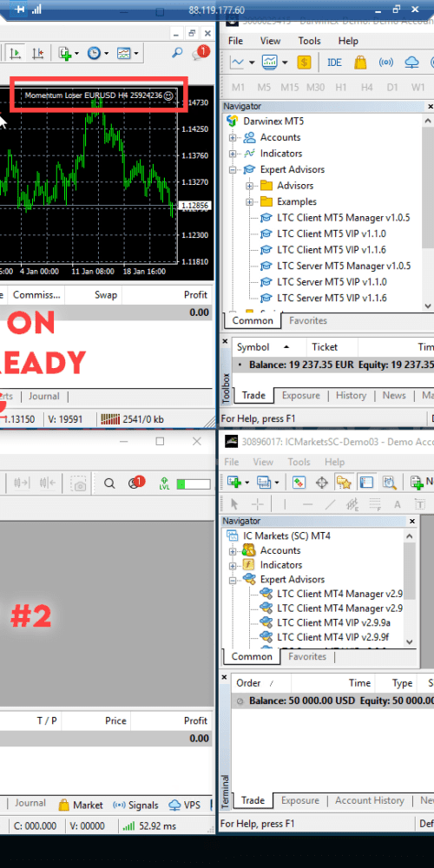This screenshot has width=434, height=868.
Task: Click the Signals broadcast icon in MT5 toolbar
Action: click(386, 62)
